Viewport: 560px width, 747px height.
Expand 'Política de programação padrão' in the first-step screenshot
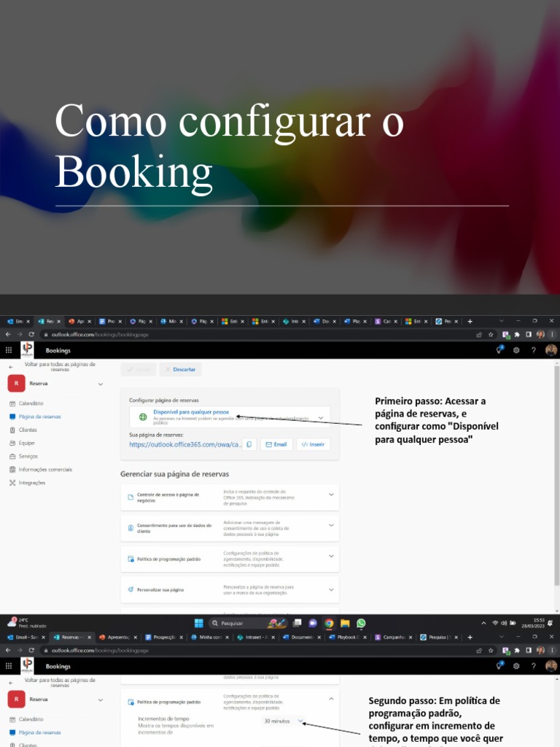tap(230, 559)
